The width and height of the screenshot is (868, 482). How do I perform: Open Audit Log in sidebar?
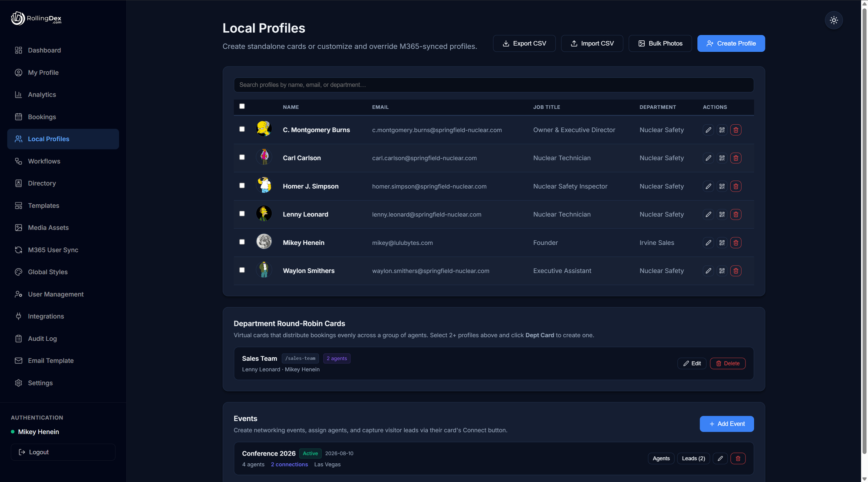(x=63, y=339)
